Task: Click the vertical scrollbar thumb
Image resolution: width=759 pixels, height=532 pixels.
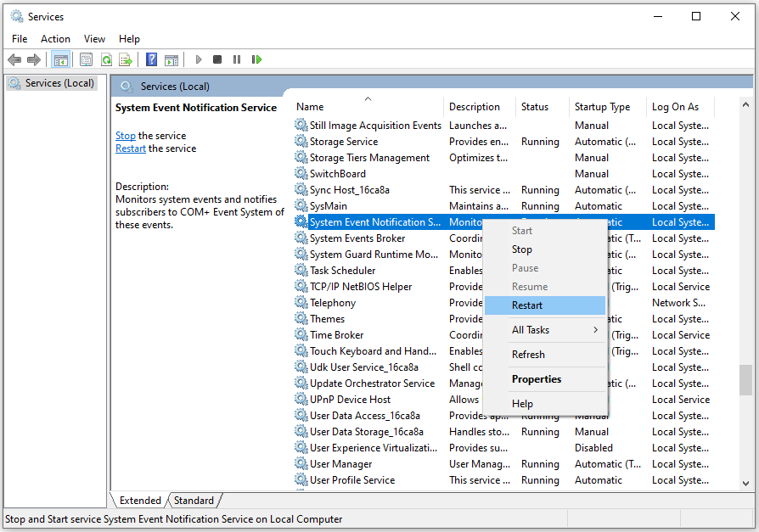Action: (746, 380)
